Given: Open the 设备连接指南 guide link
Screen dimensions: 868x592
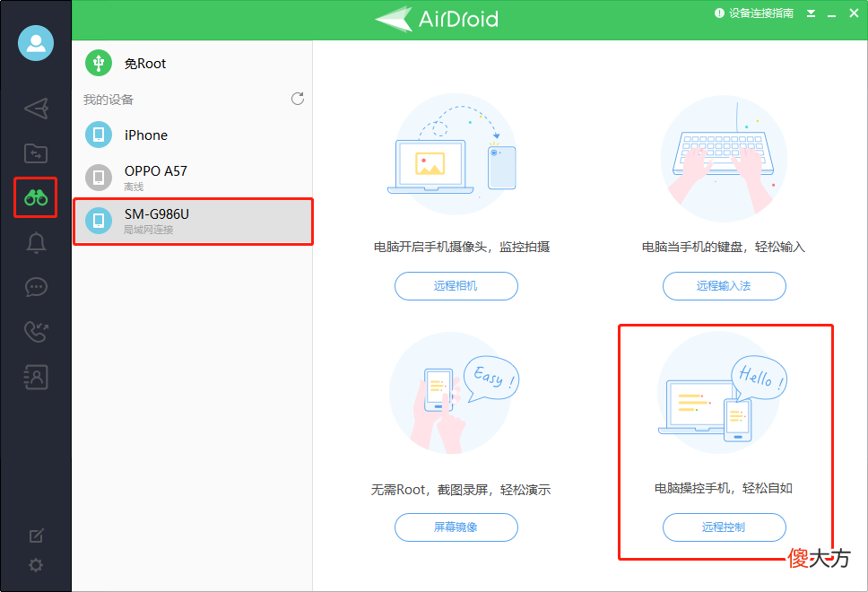Looking at the screenshot, I should pyautogui.click(x=754, y=13).
